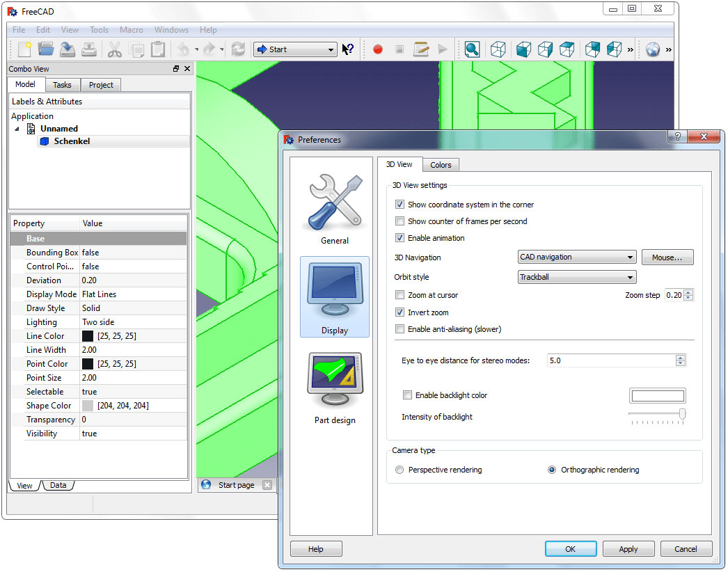Toggle the Enable animation checkbox
The image size is (728, 572).
coord(399,238)
